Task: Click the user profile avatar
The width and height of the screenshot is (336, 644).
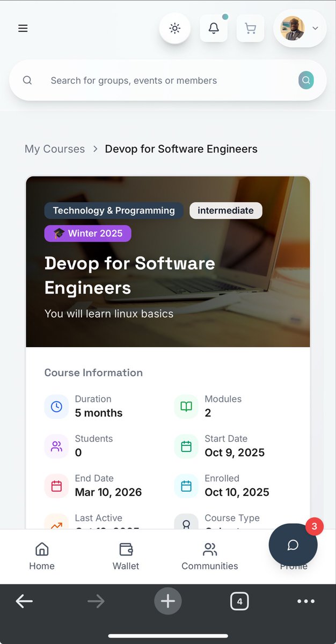Action: click(x=293, y=28)
